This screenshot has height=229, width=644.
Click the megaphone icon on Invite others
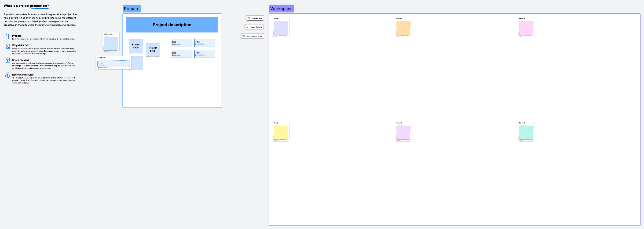pyautogui.click(x=244, y=36)
